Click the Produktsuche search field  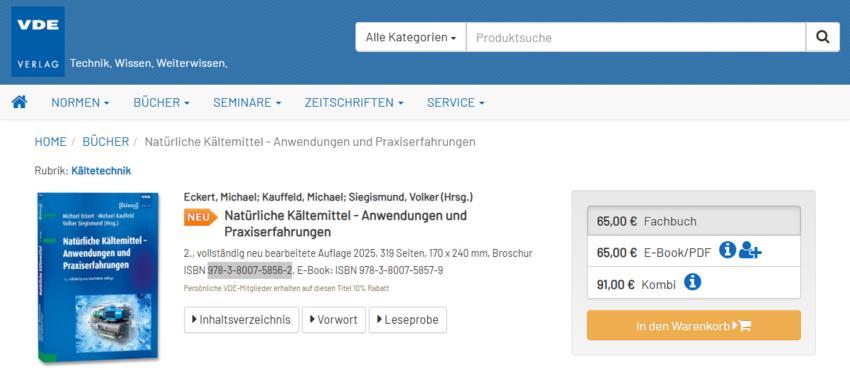click(x=636, y=37)
